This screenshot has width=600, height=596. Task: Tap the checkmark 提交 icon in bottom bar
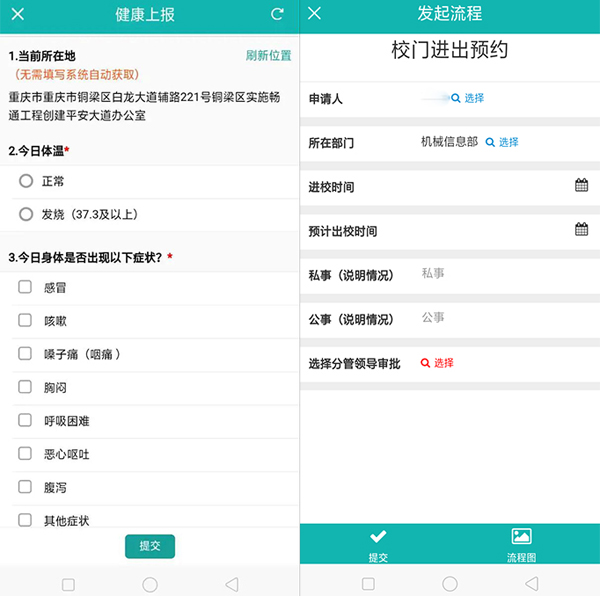click(x=378, y=536)
